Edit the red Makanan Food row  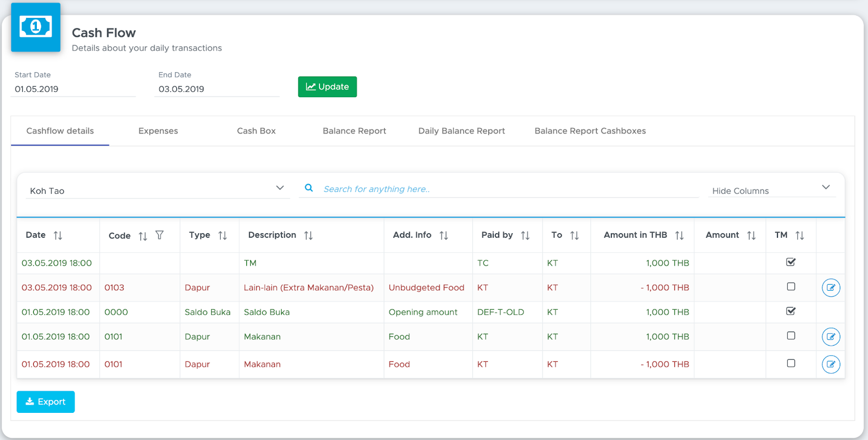click(831, 364)
